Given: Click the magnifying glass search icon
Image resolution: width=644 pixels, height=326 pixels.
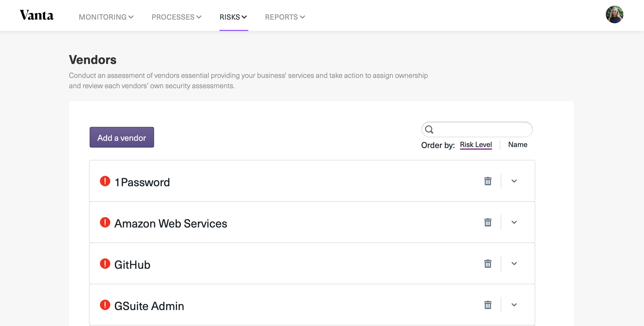Looking at the screenshot, I should (429, 129).
